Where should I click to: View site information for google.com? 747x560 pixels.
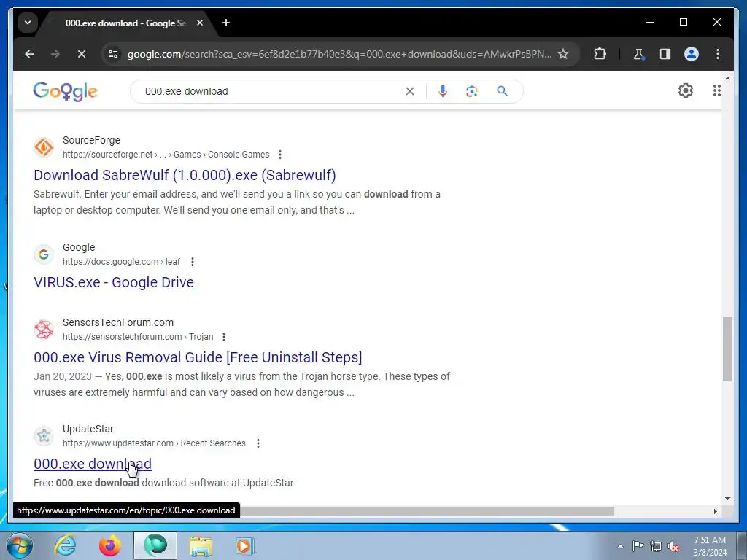(x=113, y=54)
